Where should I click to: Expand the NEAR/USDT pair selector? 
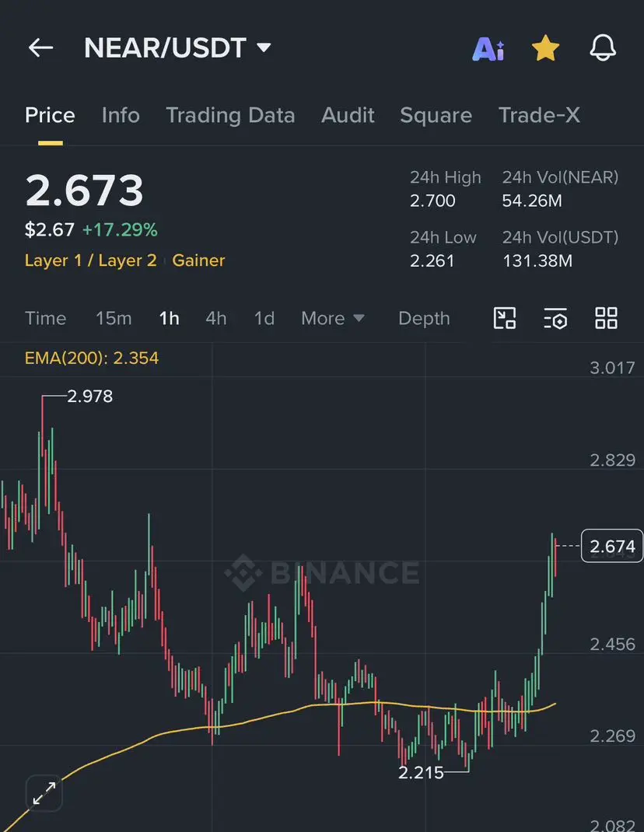(177, 48)
